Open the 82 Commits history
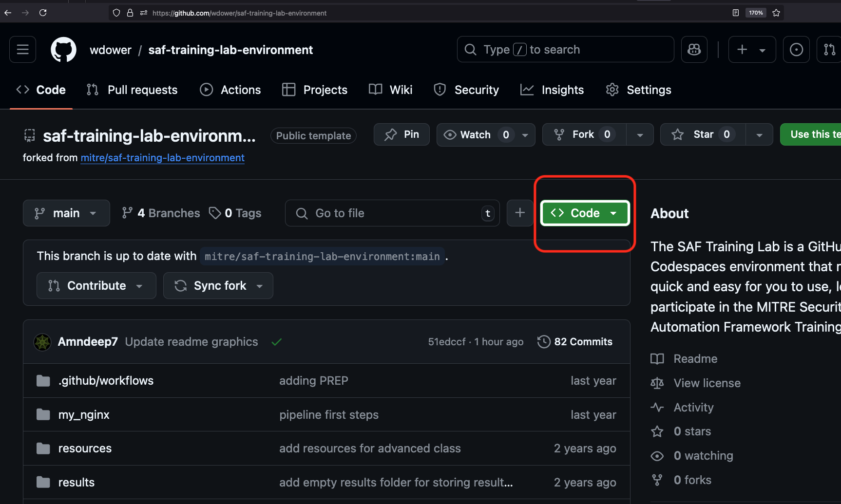 pyautogui.click(x=575, y=342)
